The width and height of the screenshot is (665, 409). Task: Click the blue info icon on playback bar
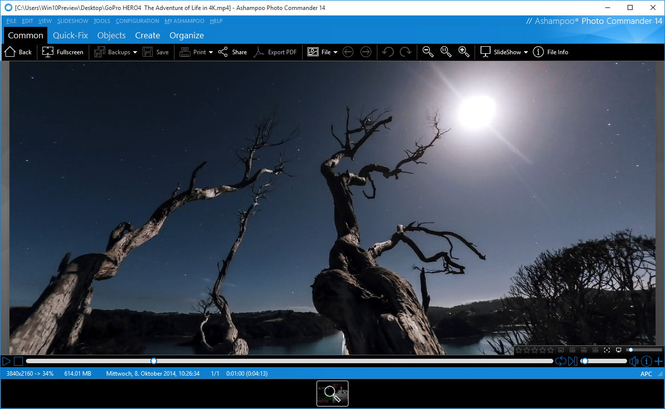(646, 361)
